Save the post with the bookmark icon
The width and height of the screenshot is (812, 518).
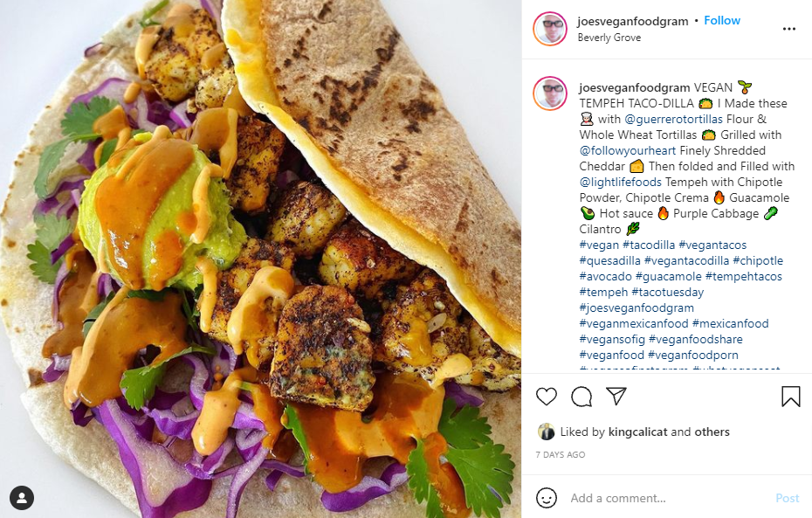pos(791,397)
